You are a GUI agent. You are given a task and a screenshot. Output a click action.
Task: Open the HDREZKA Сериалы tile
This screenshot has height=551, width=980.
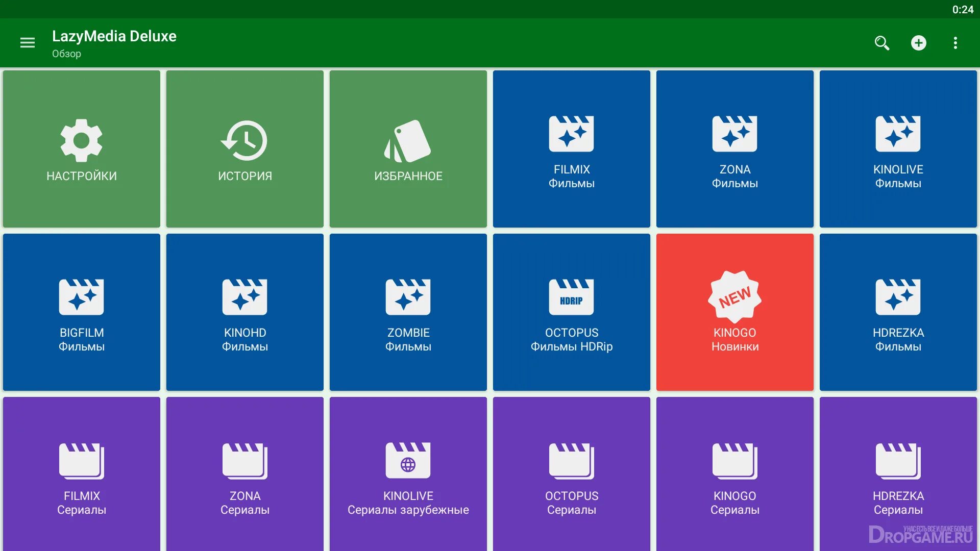898,474
